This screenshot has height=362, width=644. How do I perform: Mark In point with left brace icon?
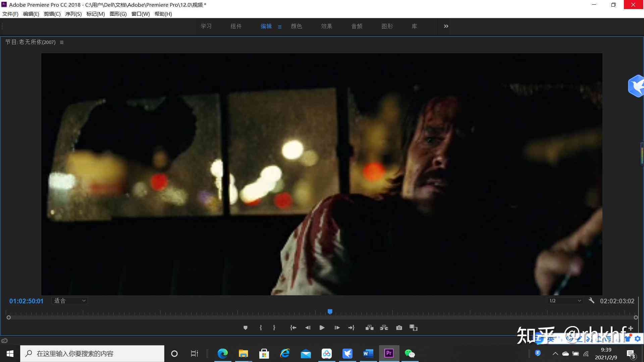coord(261,328)
